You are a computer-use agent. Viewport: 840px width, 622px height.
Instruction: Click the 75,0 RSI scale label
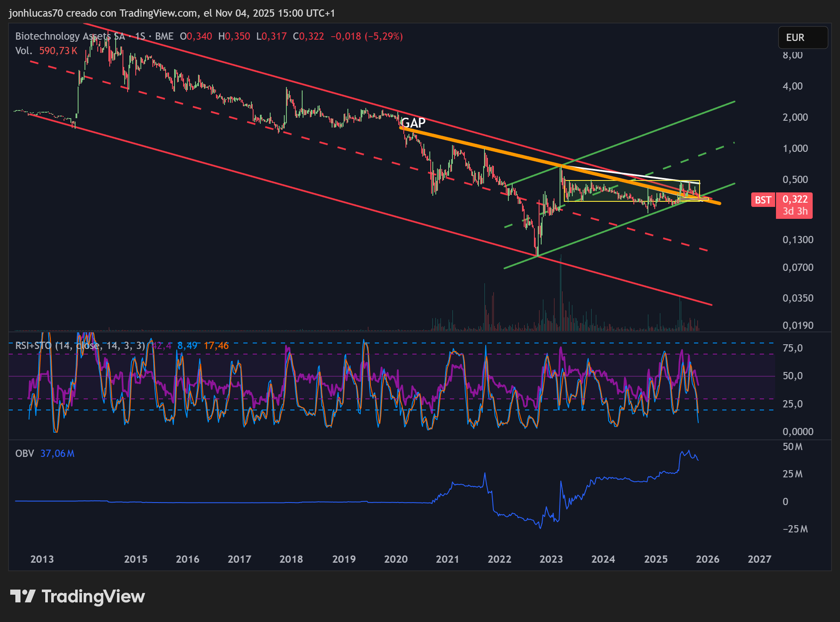click(793, 348)
